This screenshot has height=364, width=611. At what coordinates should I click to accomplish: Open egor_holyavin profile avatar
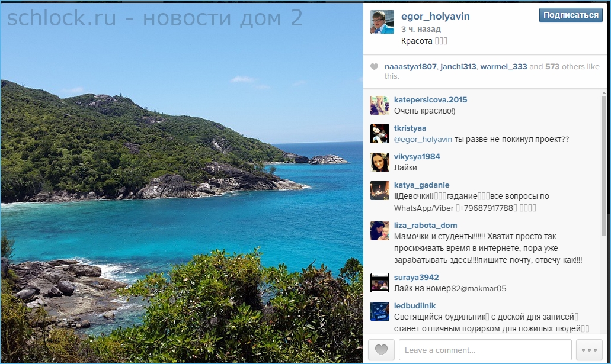(382, 22)
